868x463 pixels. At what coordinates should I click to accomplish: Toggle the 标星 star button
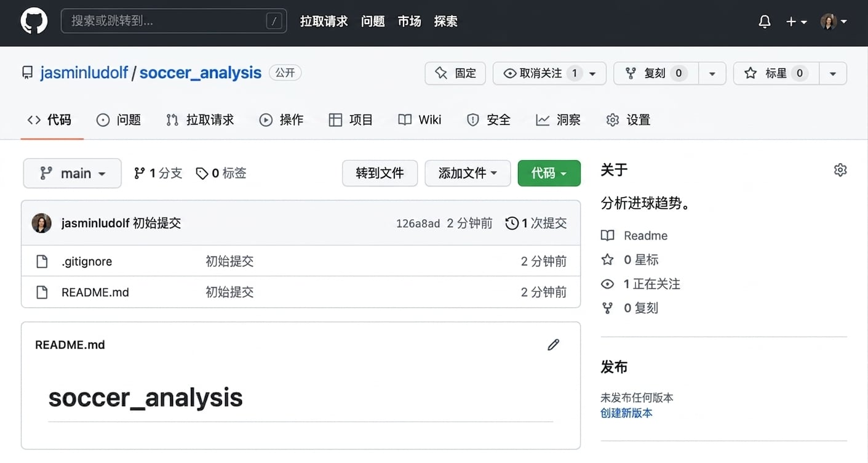776,73
